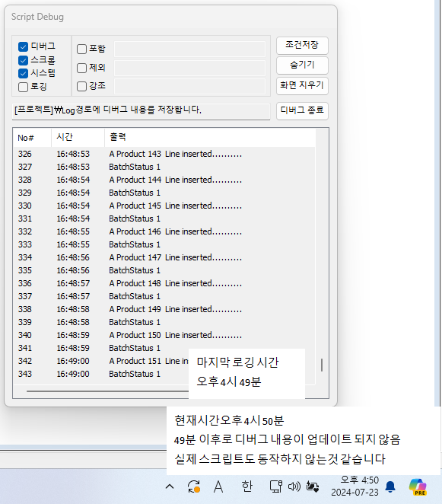Click the 출력 column header

[210, 138]
